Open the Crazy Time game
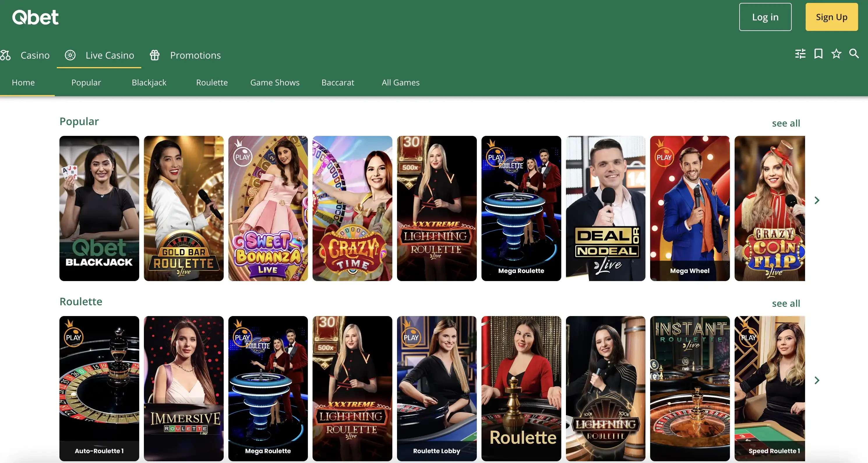 [352, 208]
